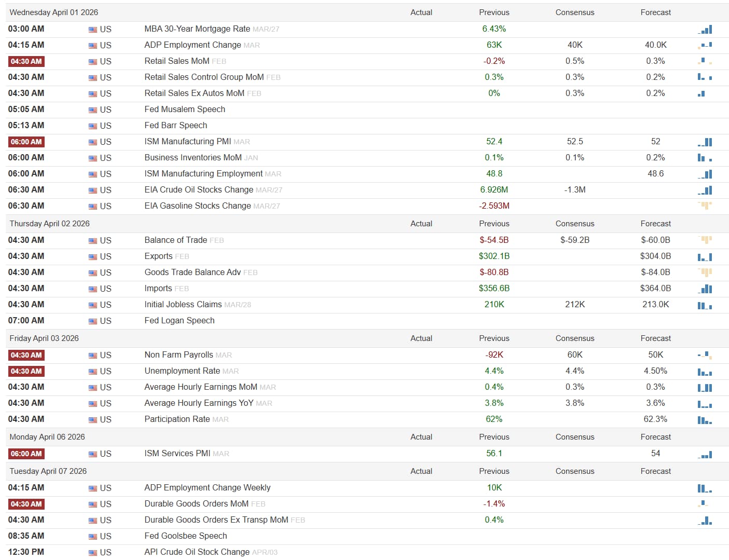Open Fed Goolsbee Speech event
The height and width of the screenshot is (560, 729).
186,536
